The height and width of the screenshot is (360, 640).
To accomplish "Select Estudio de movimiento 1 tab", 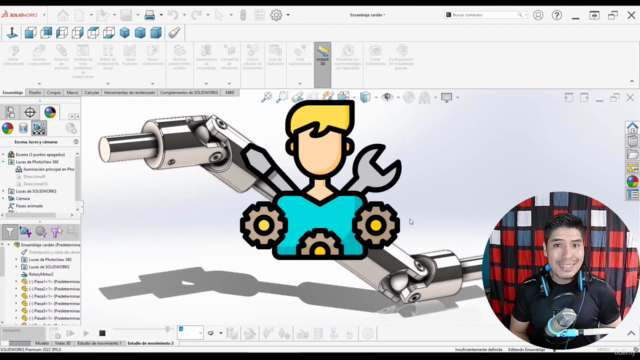I will [100, 343].
